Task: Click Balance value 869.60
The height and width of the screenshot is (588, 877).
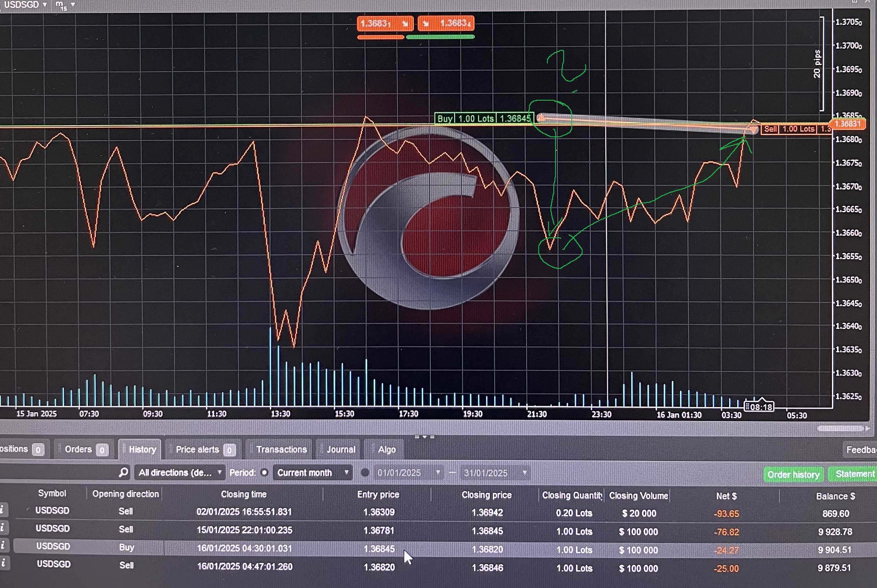Action: (836, 514)
